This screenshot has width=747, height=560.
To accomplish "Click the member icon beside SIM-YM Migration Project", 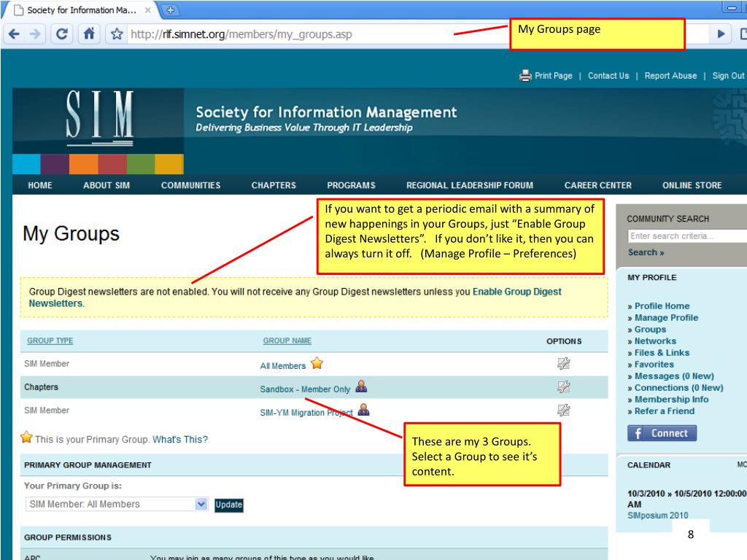I will (363, 410).
